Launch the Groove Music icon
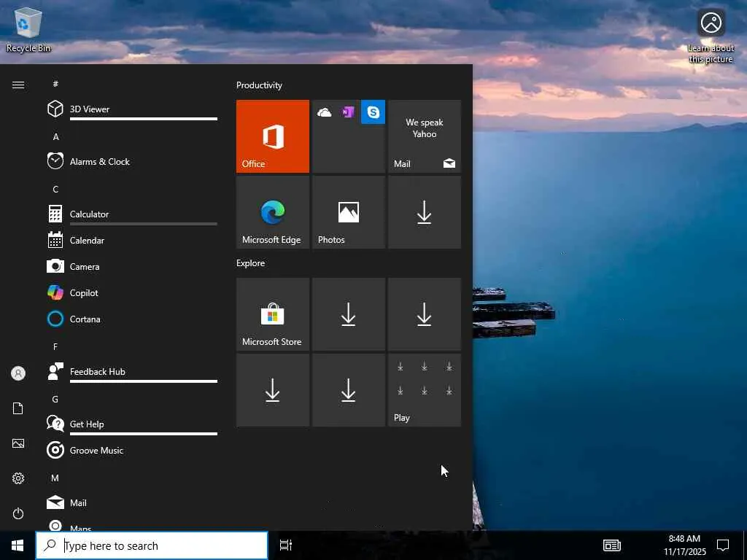Image resolution: width=747 pixels, height=560 pixels. (55, 450)
